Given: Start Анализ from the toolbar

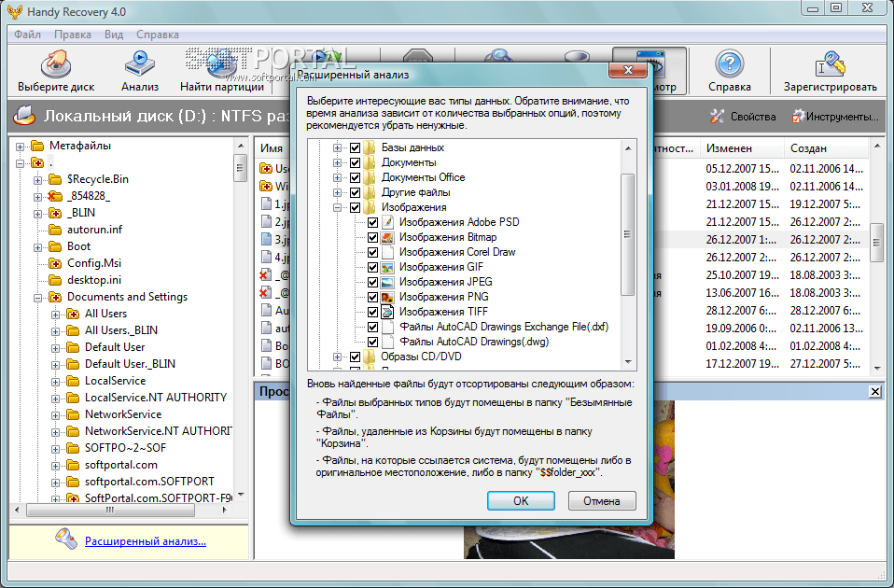Looking at the screenshot, I should coord(140,71).
